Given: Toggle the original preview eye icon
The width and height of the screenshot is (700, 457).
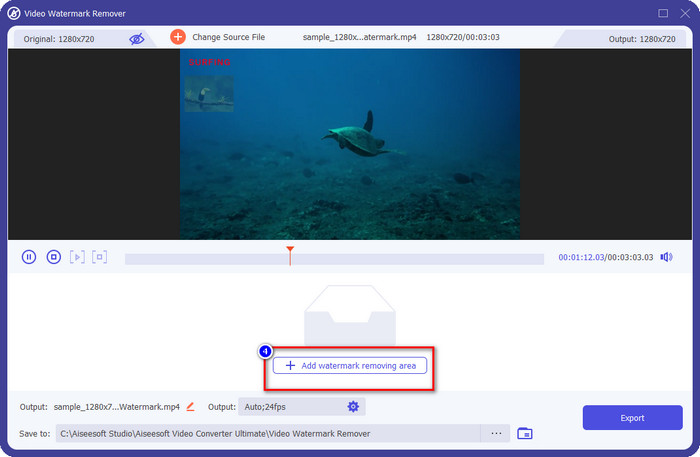Looking at the screenshot, I should [137, 38].
